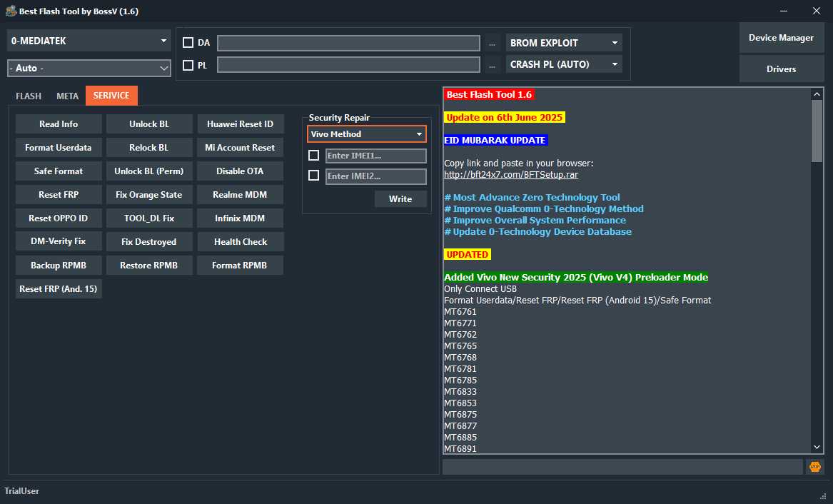This screenshot has width=833, height=504.
Task: Click the log panel scrollbar down arrow
Action: [x=816, y=446]
